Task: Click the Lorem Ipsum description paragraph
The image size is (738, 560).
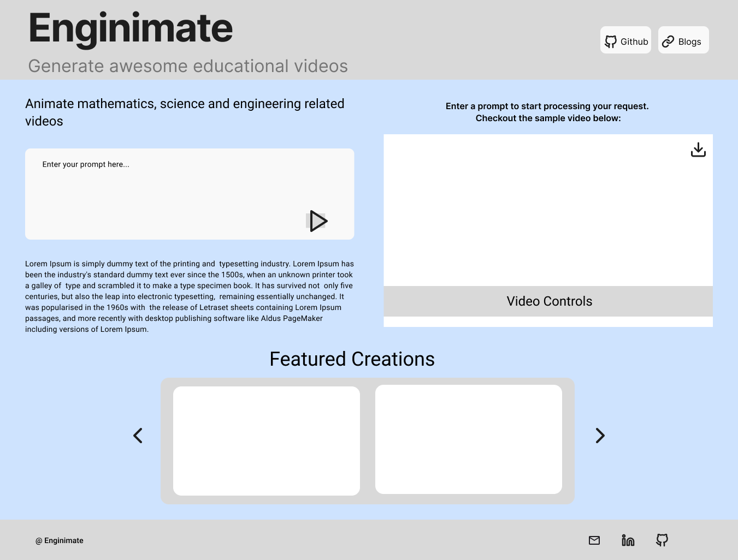Action: click(x=189, y=296)
